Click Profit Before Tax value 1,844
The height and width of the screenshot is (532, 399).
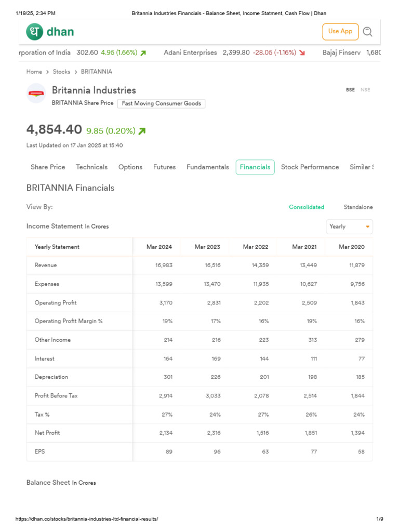tap(357, 395)
